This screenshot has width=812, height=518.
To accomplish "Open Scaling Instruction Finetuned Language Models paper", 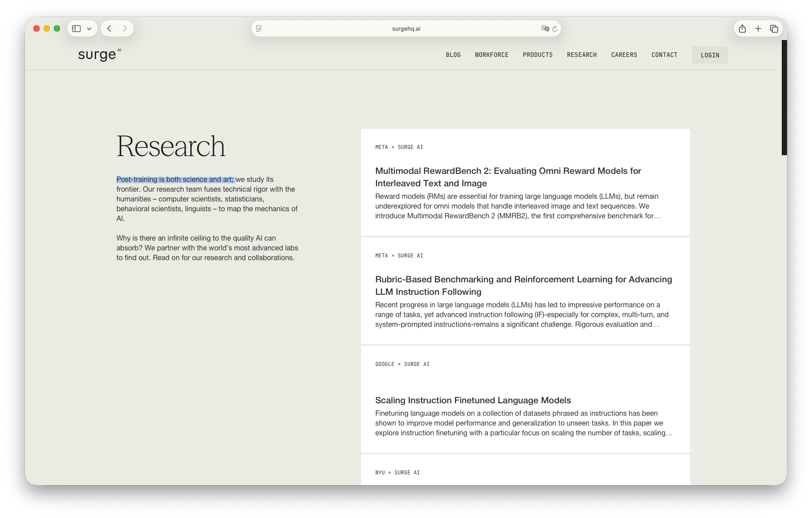I will click(x=473, y=400).
